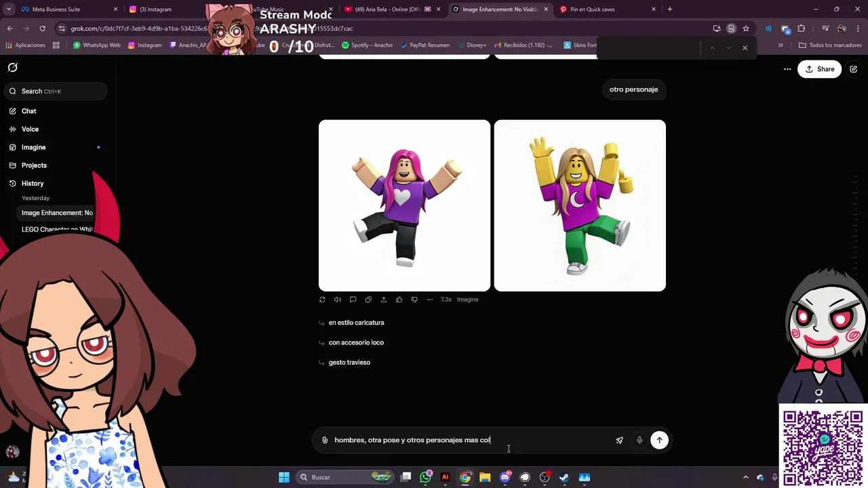Open Voice mode in the sidebar

(30, 129)
